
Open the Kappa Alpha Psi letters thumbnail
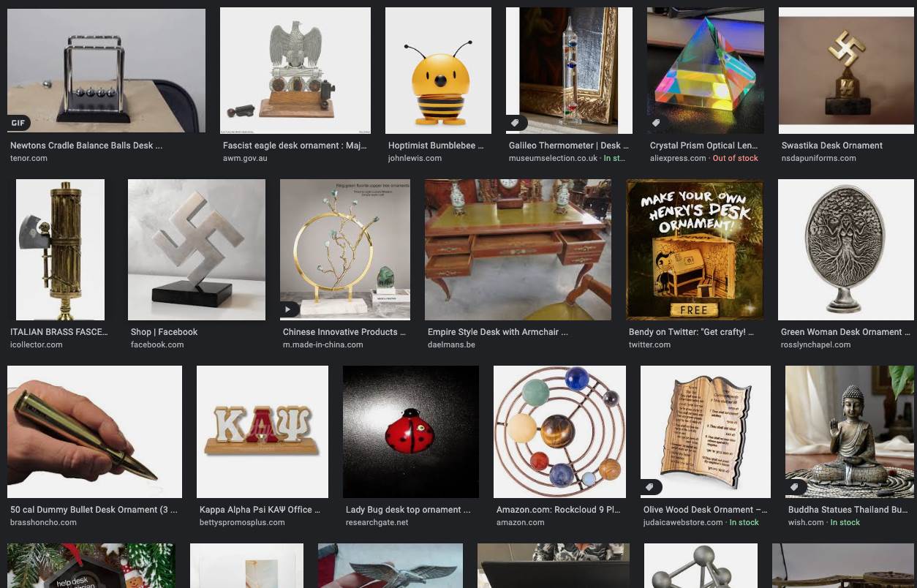(x=262, y=431)
